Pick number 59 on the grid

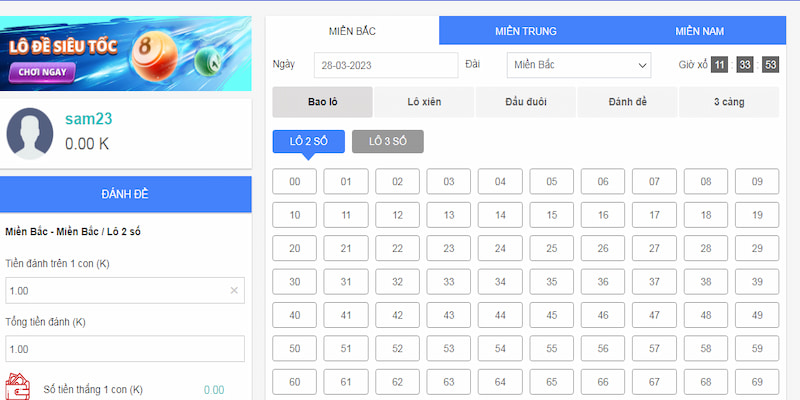click(757, 348)
